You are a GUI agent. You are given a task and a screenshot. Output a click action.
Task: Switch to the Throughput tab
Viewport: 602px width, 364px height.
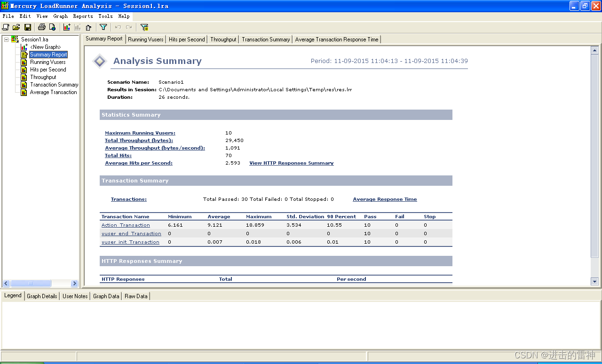click(x=223, y=40)
